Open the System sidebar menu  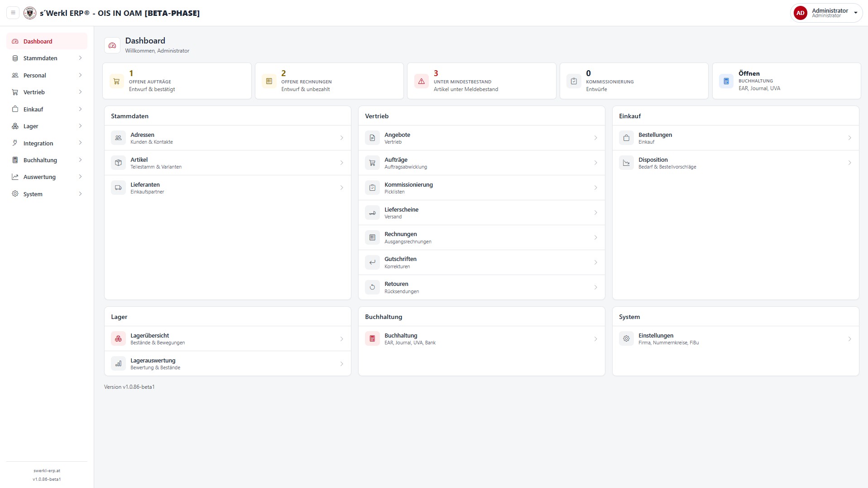(47, 194)
